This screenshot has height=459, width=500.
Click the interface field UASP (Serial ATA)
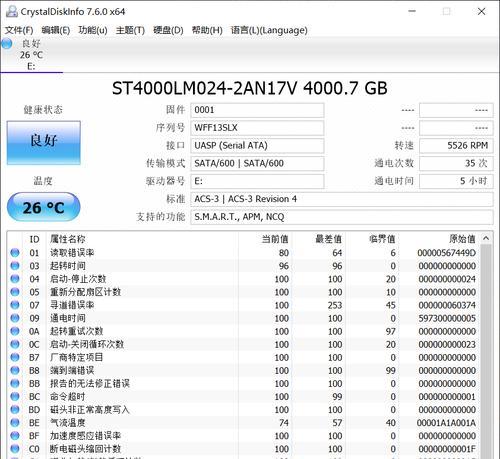pos(257,146)
